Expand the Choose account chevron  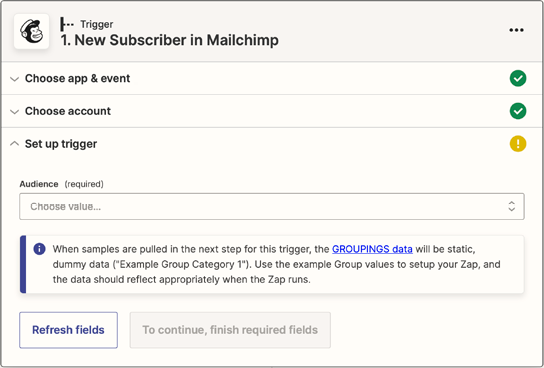click(14, 112)
